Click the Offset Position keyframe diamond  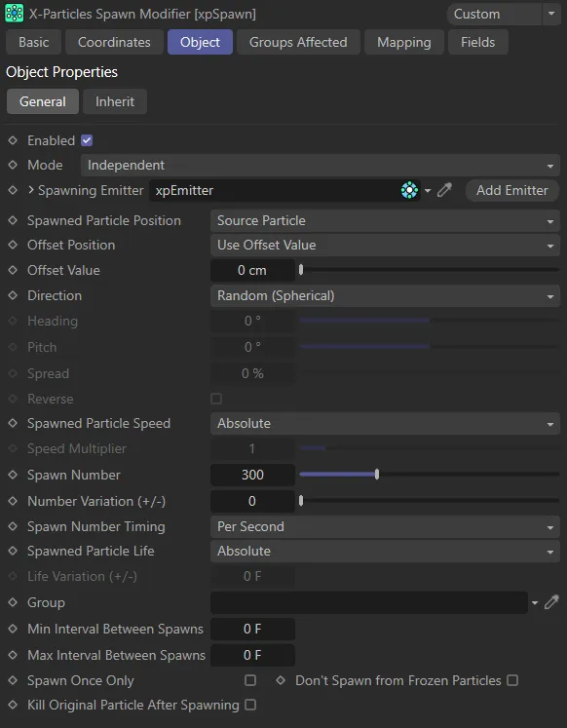point(13,245)
